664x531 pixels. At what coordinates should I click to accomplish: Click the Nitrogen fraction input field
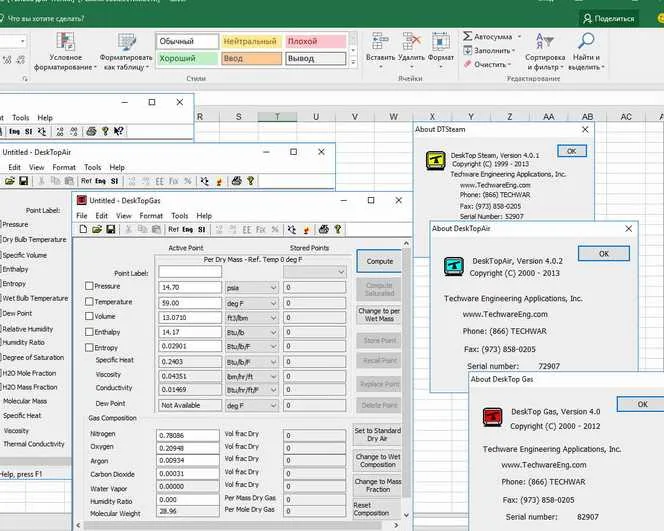188,435
